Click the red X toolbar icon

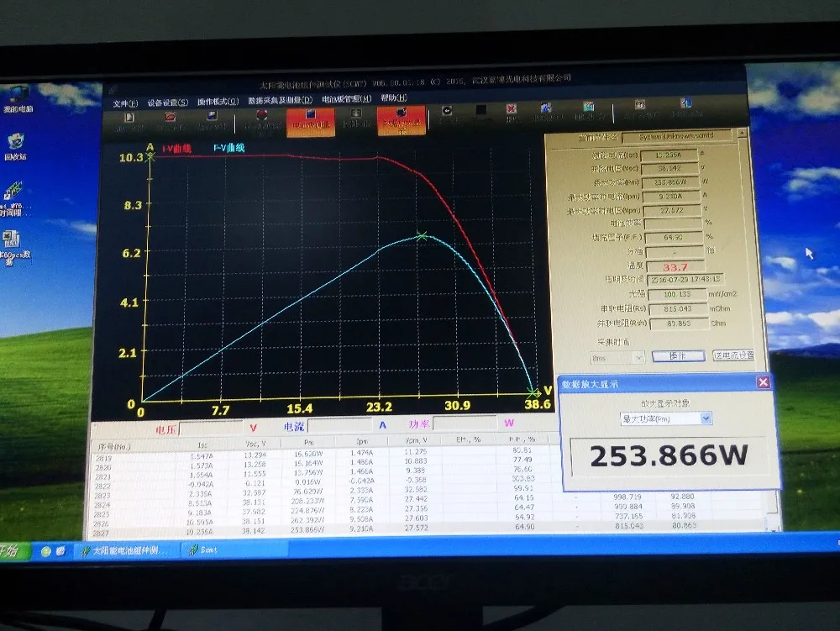click(512, 108)
